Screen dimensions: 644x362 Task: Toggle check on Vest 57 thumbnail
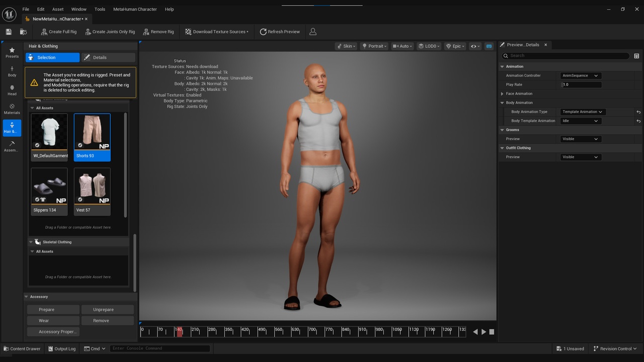pos(80,200)
